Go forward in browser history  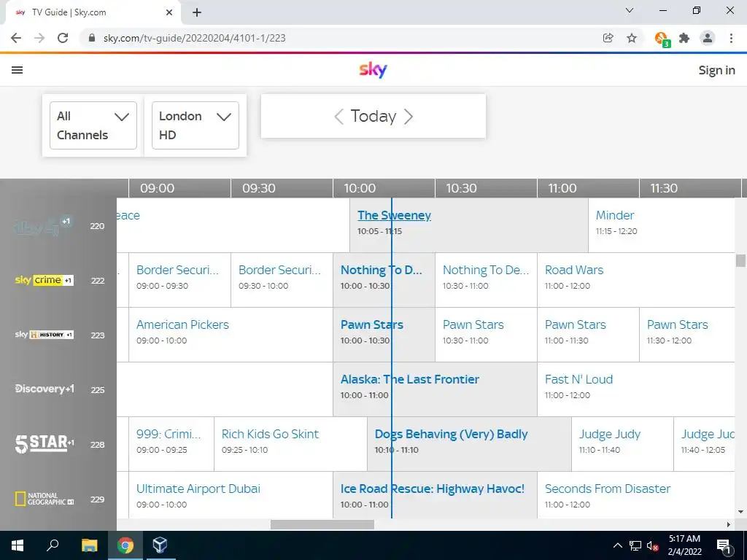[39, 38]
